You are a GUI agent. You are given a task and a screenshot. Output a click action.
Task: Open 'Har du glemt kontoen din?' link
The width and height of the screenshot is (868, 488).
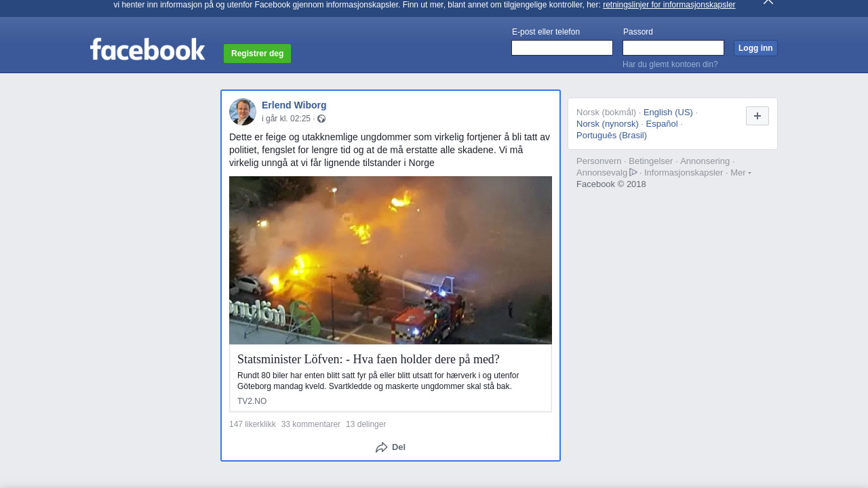pos(670,64)
